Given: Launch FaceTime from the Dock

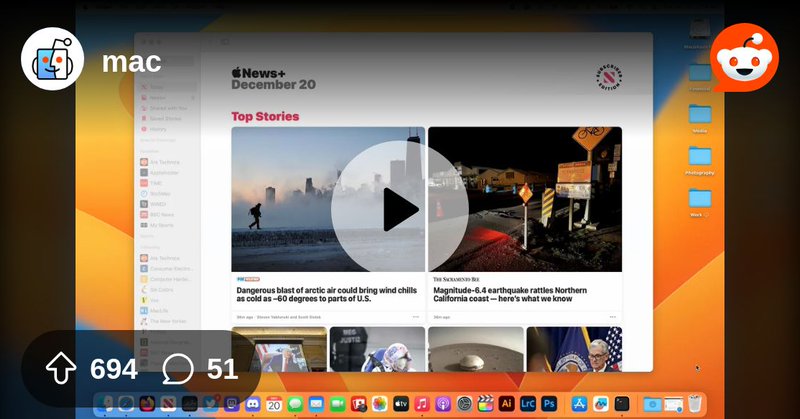Looking at the screenshot, I should (337, 404).
